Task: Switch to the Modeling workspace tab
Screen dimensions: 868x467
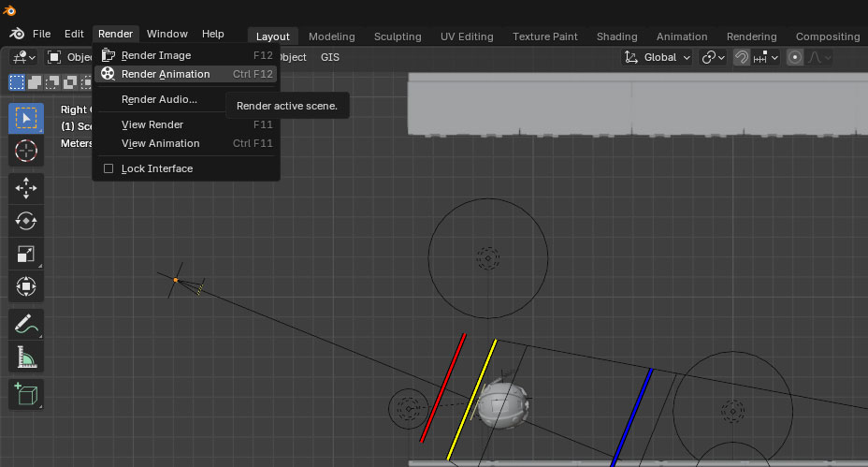Action: (332, 36)
